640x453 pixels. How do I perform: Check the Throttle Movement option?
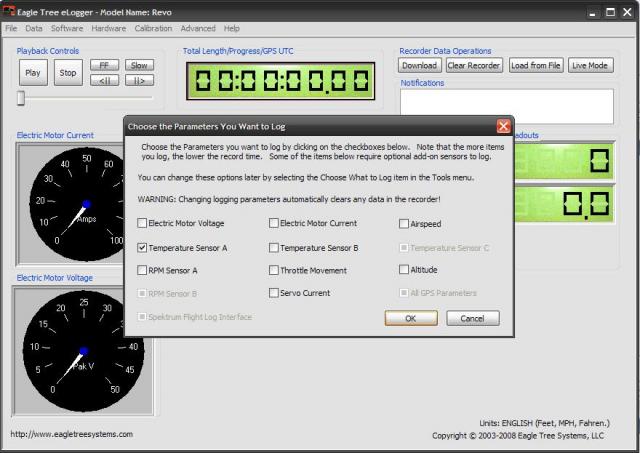(274, 270)
